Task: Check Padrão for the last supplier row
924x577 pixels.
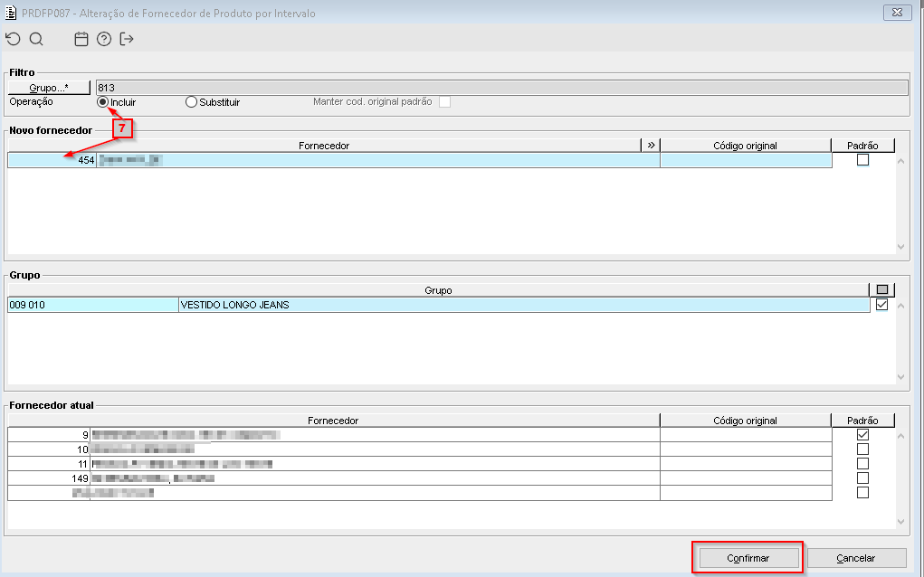Action: tap(862, 492)
